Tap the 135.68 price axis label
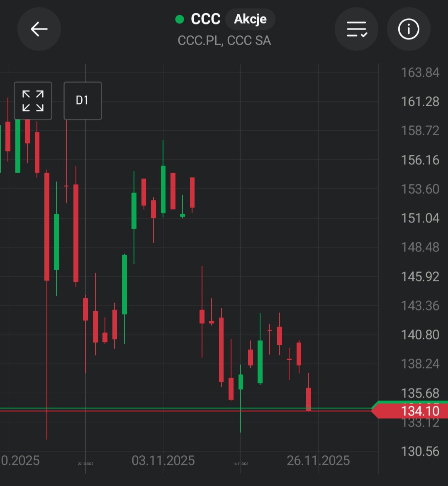 [x=420, y=393]
